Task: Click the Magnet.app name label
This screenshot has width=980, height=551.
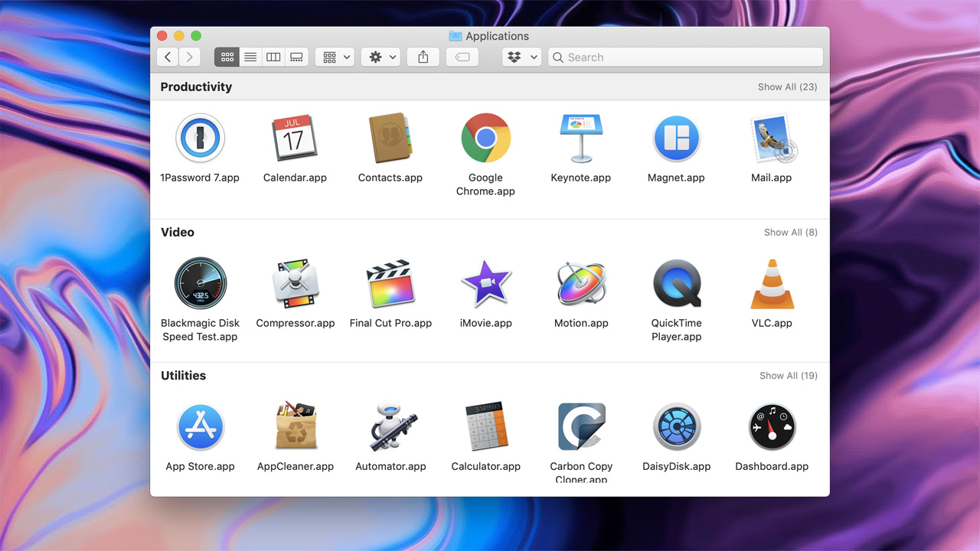Action: click(676, 178)
